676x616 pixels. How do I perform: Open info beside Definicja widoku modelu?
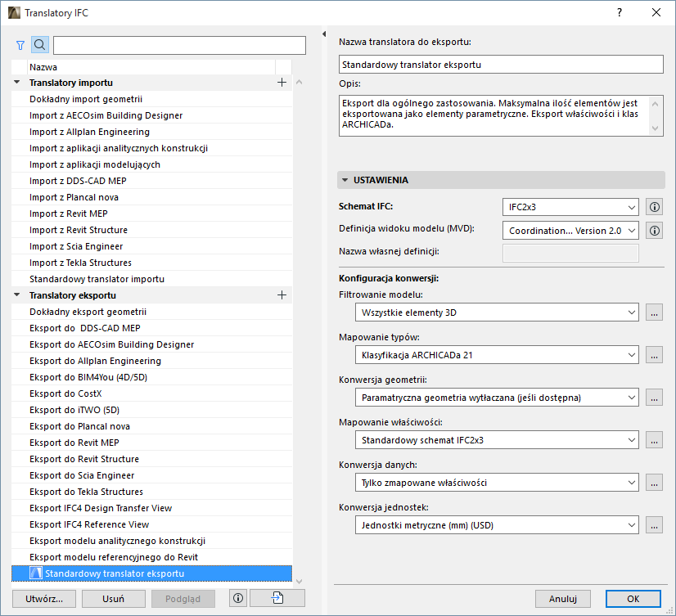(x=654, y=230)
